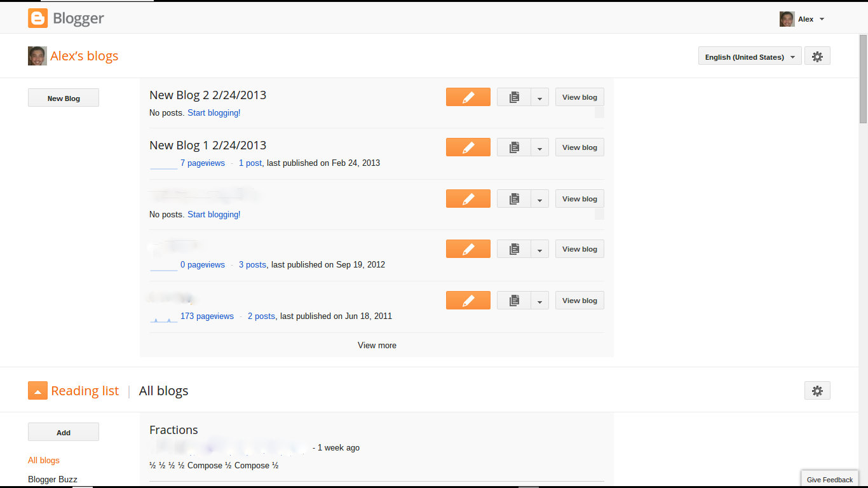
Task: Open the English (United States) language dropdown
Action: click(x=749, y=57)
